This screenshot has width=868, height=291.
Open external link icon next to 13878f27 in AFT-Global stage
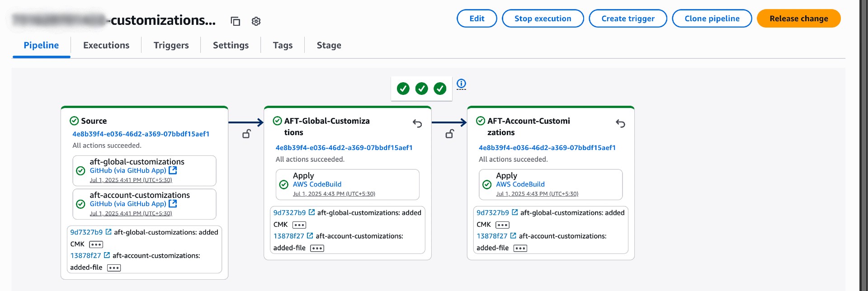(310, 236)
